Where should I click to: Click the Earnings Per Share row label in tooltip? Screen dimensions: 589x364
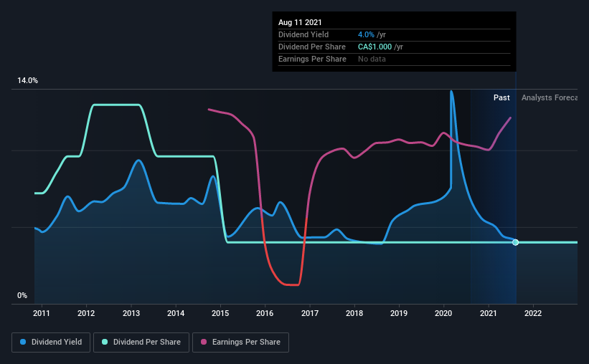(x=312, y=59)
